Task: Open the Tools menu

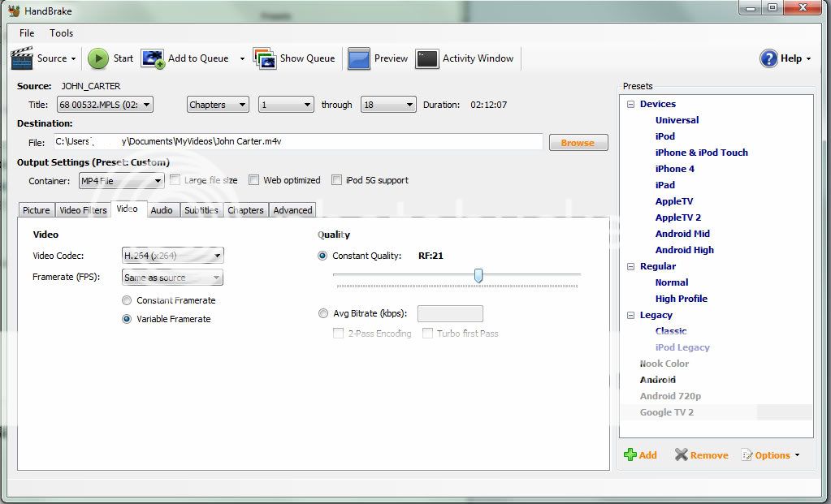Action: (61, 32)
